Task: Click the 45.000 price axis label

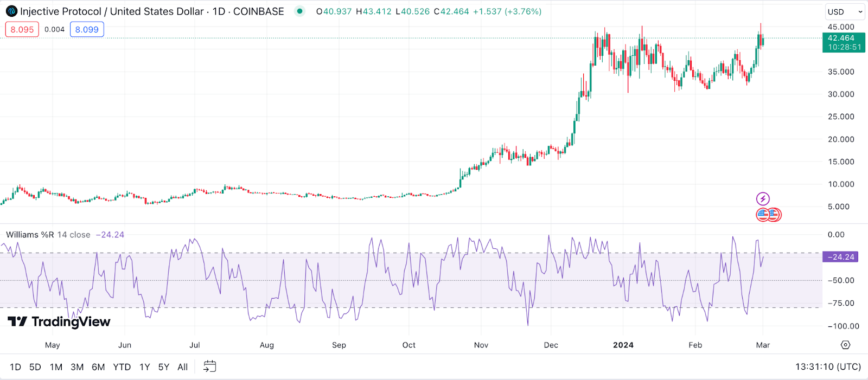Action: point(841,27)
